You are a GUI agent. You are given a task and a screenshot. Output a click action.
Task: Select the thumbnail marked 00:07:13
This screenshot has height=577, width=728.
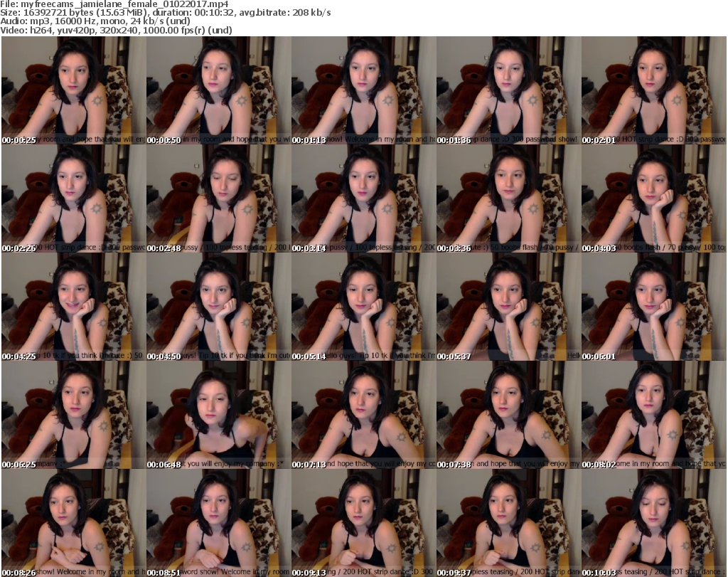363,415
